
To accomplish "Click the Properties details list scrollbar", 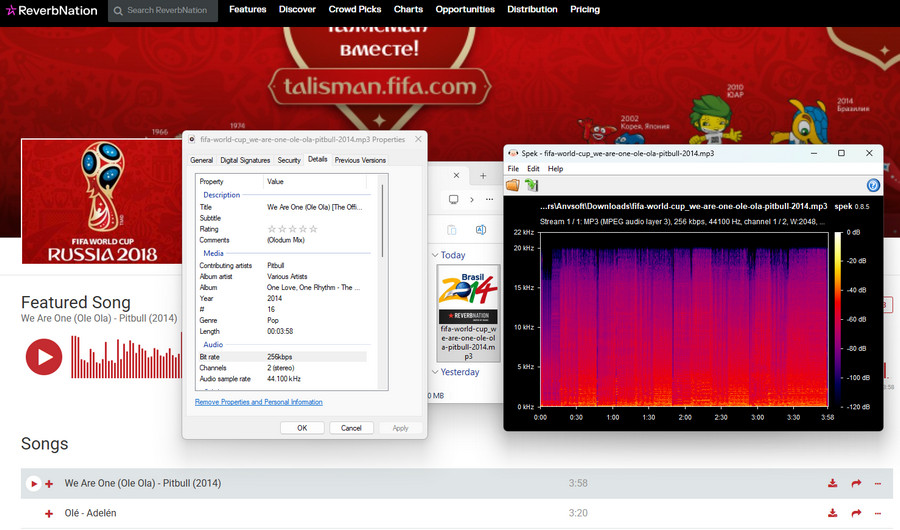I will (382, 221).
